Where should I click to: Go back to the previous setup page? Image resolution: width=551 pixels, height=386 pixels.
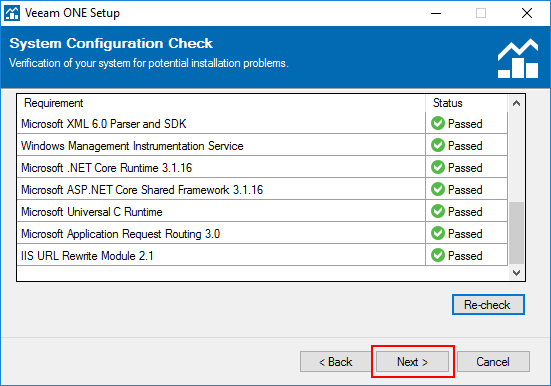(x=336, y=361)
